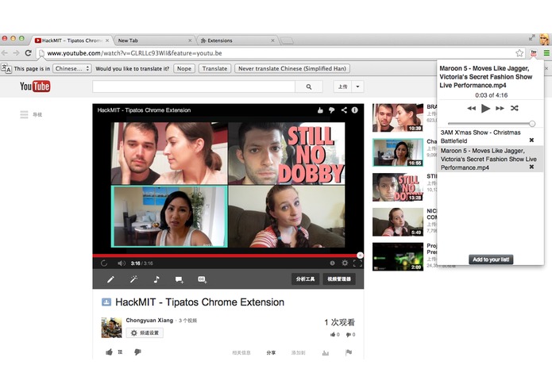
Task: Click the speech bubble annotations icon
Action: coord(179,279)
